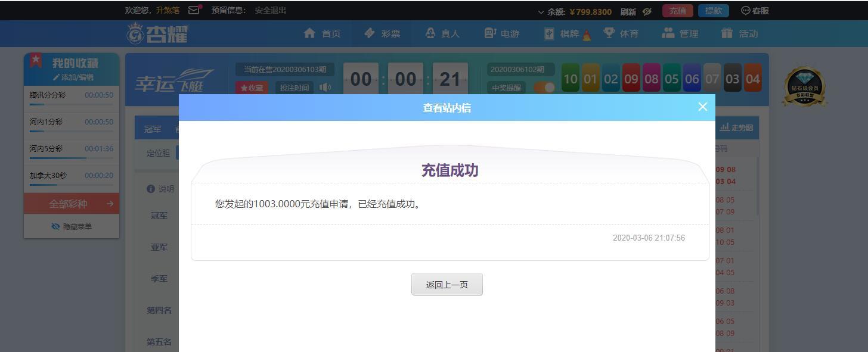Click the red 充值 recharge button
This screenshot has height=352, width=868.
[x=678, y=11]
